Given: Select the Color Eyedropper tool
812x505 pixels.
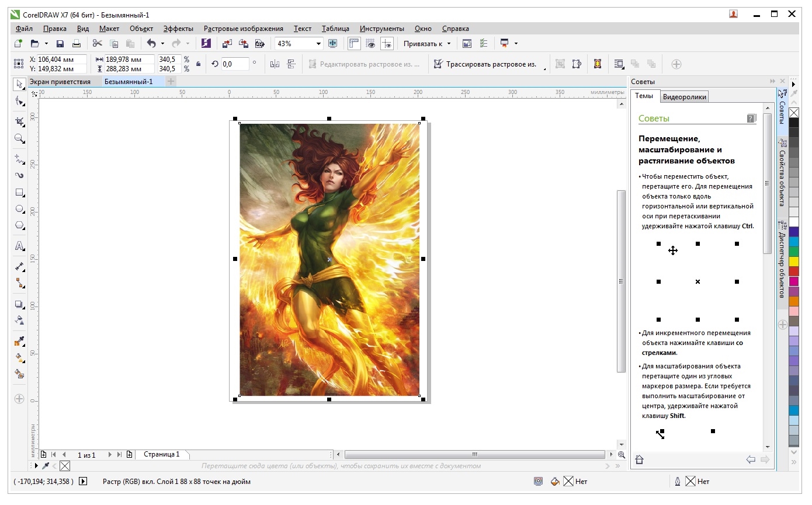Looking at the screenshot, I should [19, 341].
